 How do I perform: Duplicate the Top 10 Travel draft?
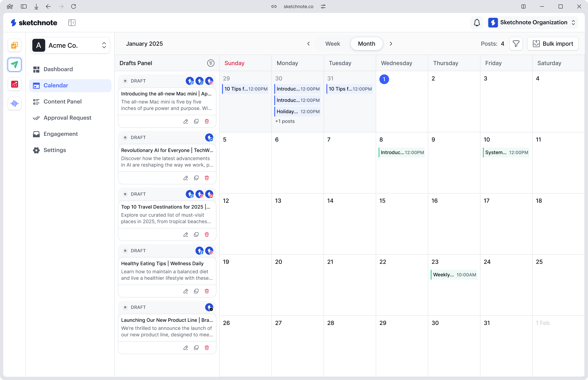tap(196, 234)
